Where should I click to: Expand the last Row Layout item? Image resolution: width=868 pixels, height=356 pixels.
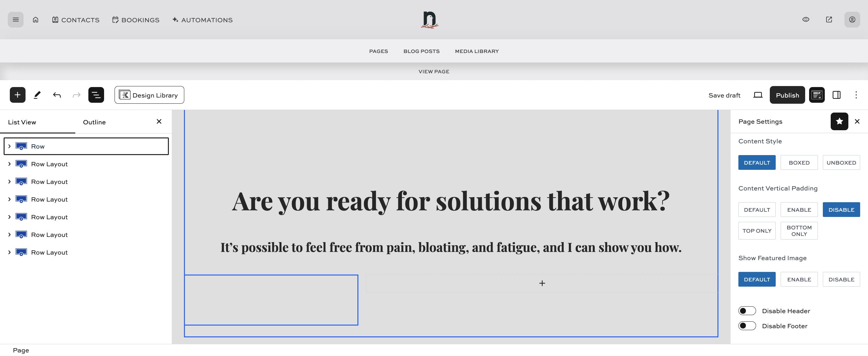tap(9, 252)
